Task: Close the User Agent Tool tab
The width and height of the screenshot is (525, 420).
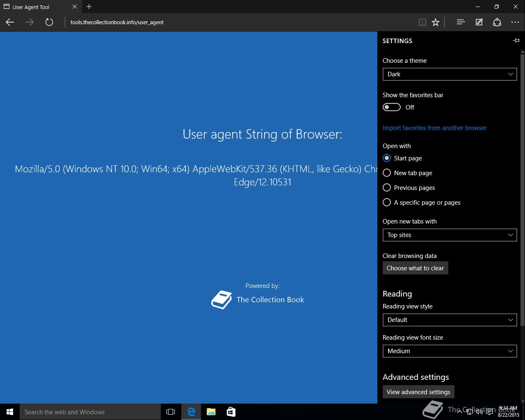Action: [x=75, y=7]
